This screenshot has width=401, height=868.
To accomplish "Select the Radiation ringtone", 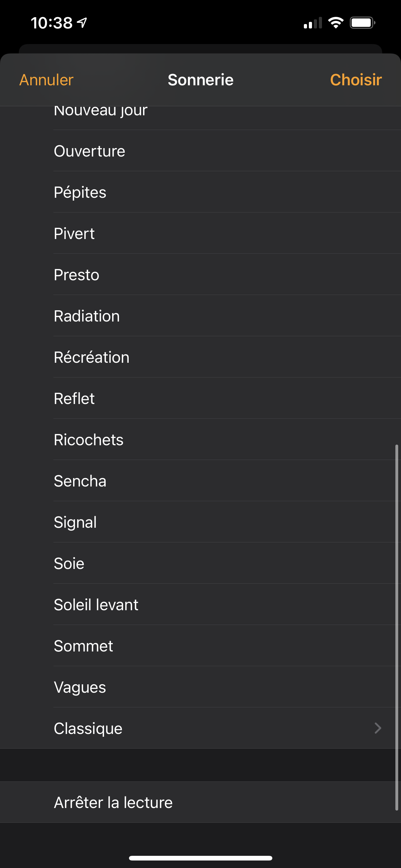I will point(87,316).
